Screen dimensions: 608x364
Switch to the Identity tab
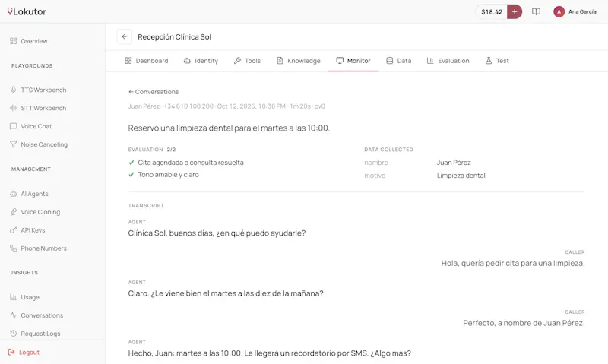point(201,61)
